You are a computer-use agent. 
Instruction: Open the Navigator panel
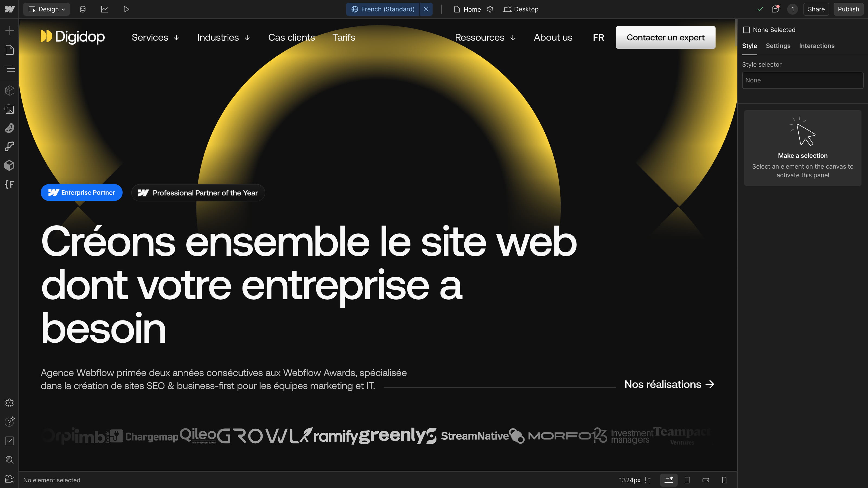point(9,69)
